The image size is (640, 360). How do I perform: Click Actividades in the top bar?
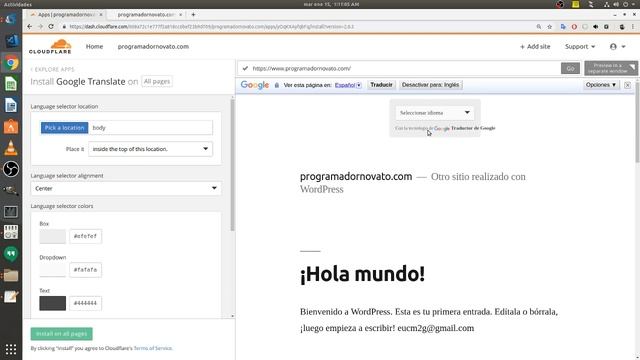point(18,4)
